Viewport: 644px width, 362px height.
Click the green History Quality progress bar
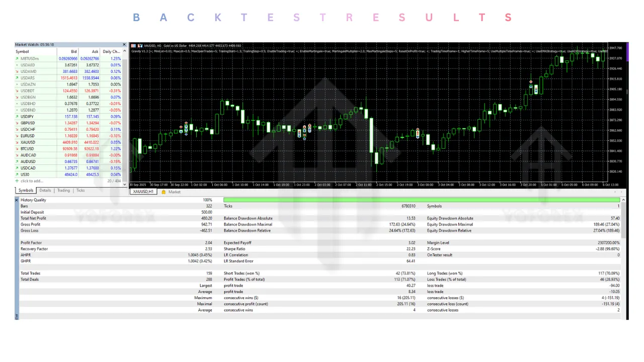point(422,200)
